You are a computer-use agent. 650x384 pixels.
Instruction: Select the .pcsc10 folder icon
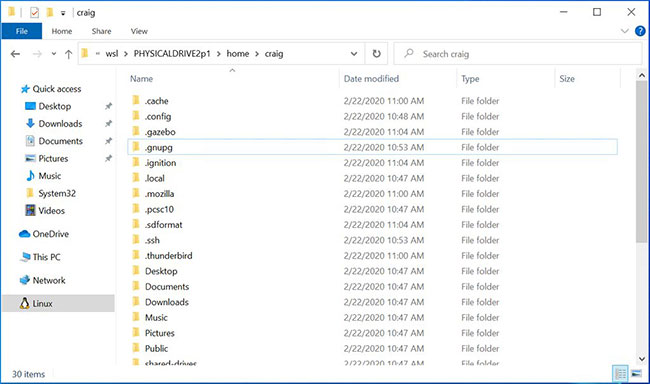(136, 209)
